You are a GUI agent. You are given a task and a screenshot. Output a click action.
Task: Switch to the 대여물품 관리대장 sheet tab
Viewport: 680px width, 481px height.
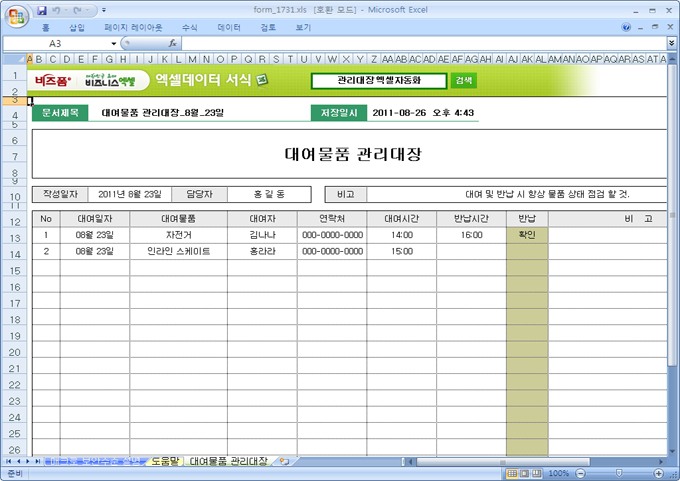tap(229, 461)
